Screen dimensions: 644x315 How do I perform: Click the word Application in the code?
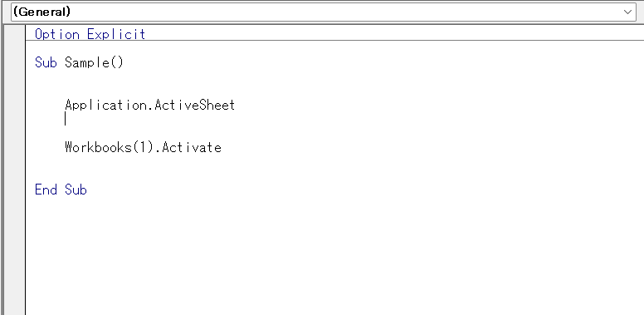(x=106, y=106)
